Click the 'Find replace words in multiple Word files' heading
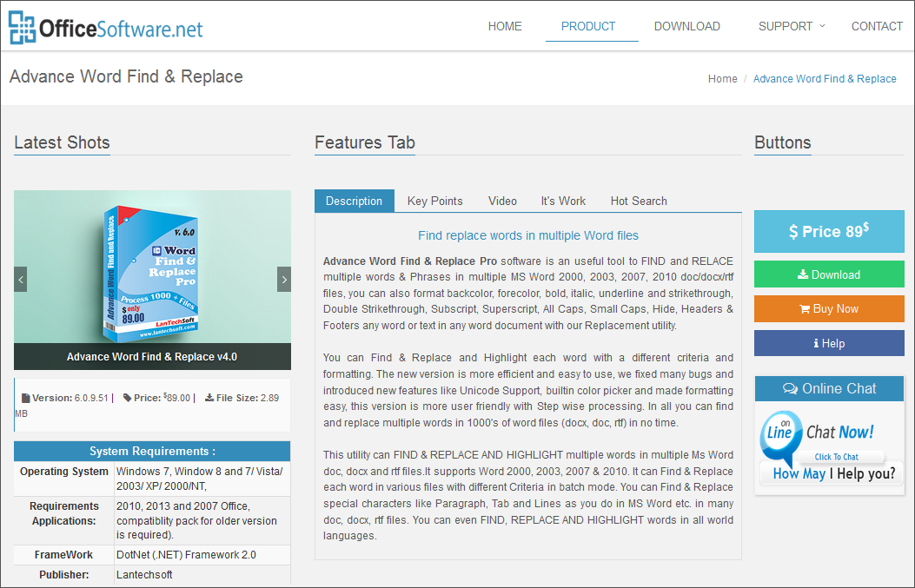The image size is (915, 588). click(528, 235)
